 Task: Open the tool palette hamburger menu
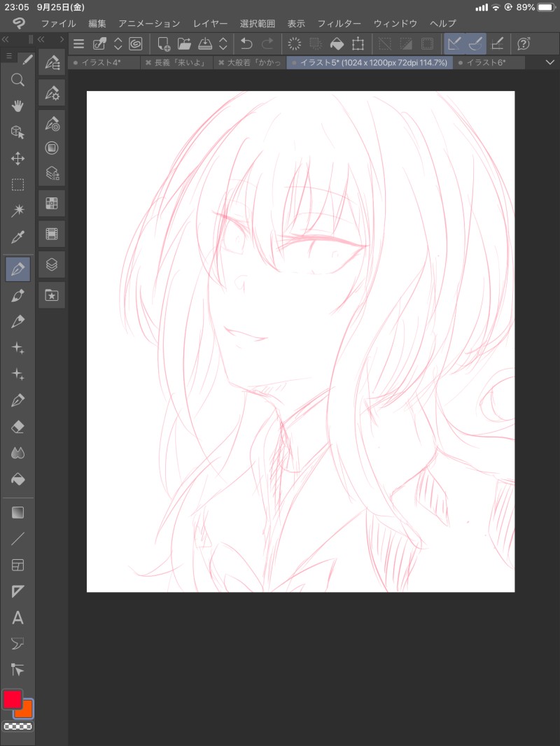coord(9,56)
